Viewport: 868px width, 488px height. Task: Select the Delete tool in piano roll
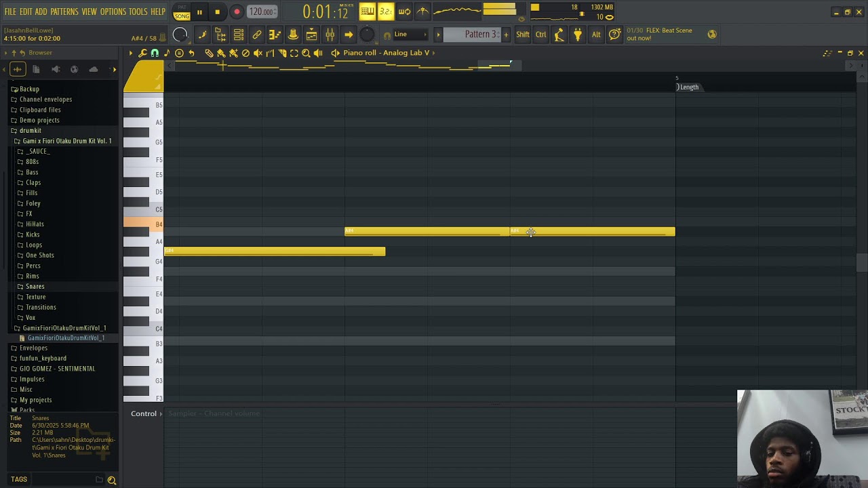coord(245,53)
